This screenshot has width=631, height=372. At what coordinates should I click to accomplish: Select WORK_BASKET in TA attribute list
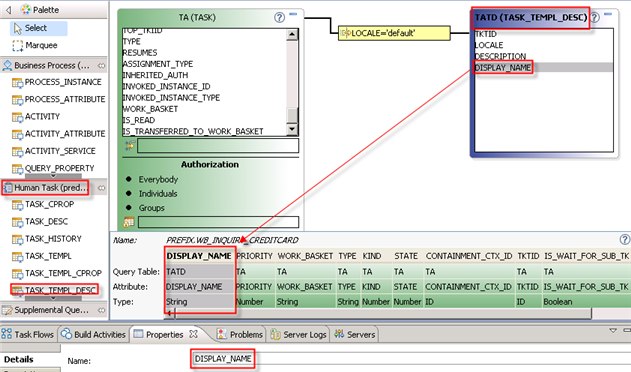(150, 109)
